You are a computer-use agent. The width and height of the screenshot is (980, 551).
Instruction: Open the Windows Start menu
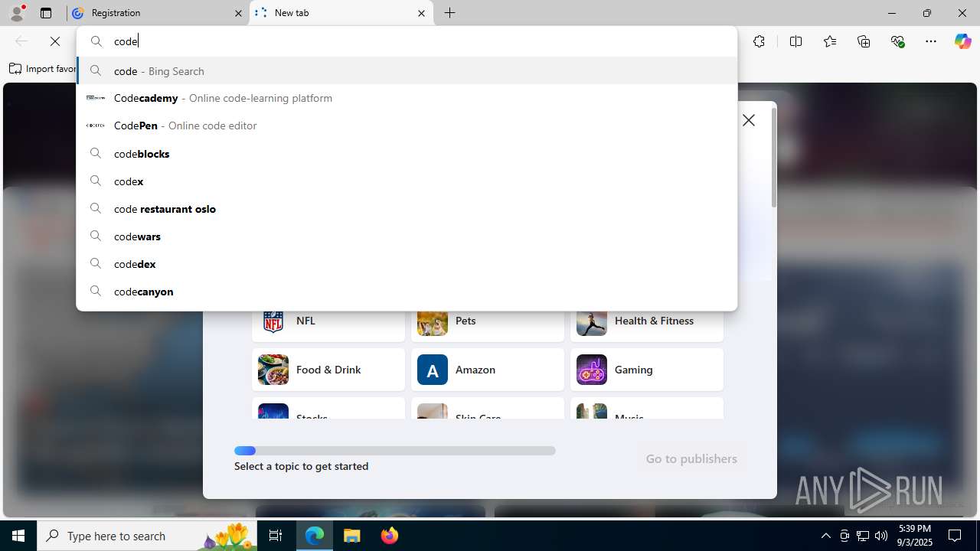(x=18, y=536)
